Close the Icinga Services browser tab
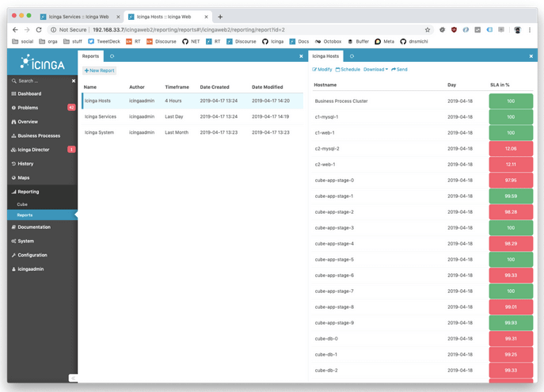544x392 pixels. 118,17
